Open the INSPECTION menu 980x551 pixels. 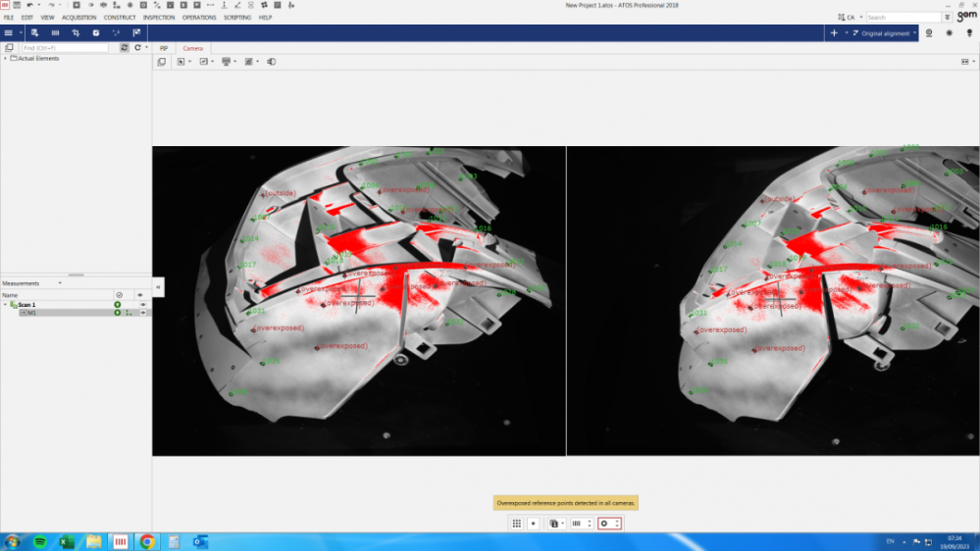159,18
